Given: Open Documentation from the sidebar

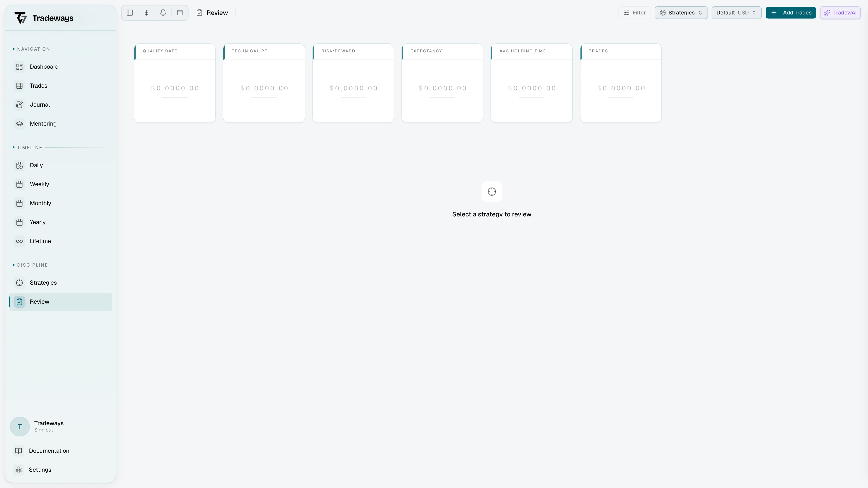Looking at the screenshot, I should [x=49, y=451].
